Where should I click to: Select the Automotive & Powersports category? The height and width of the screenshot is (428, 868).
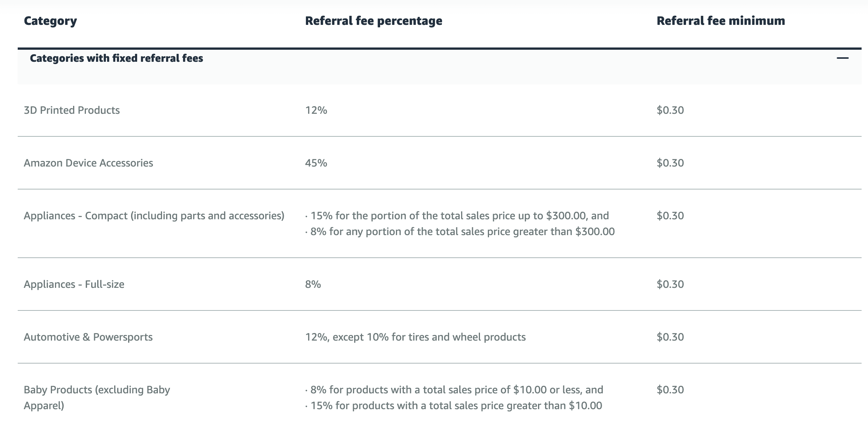click(88, 337)
